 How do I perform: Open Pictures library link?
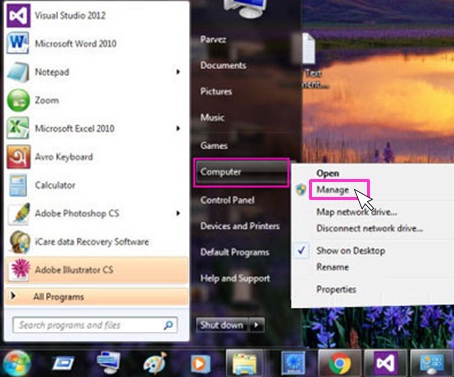[x=216, y=91]
